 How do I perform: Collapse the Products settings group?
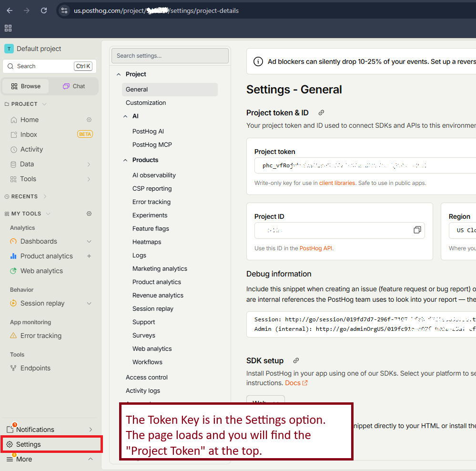pyautogui.click(x=125, y=160)
